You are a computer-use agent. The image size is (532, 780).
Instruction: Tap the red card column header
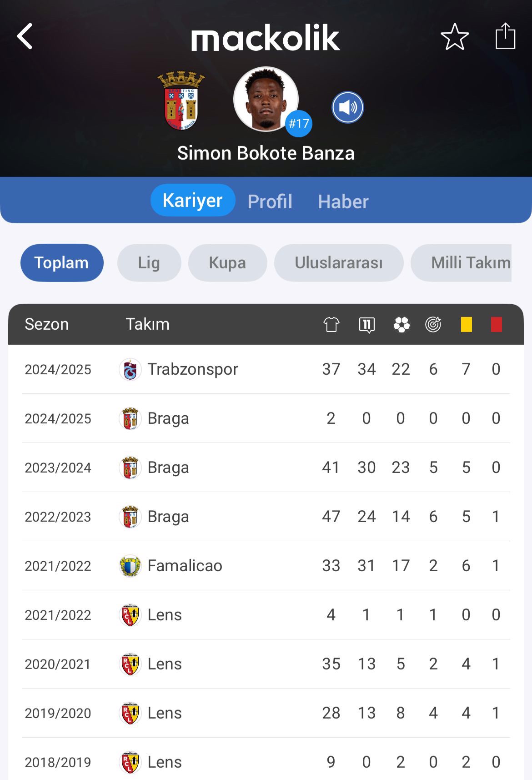coord(497,324)
